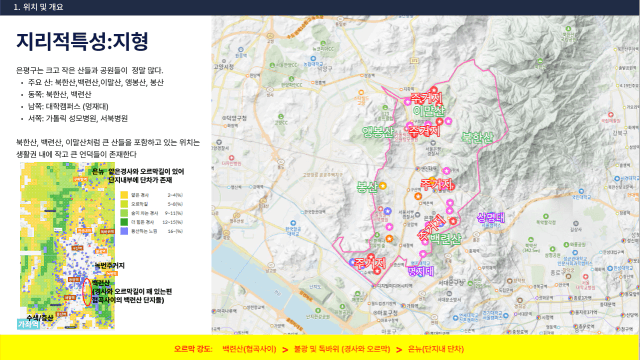The image size is (640, 360).
Task: Click the 지리적특성:지형 slide title
Action: (x=82, y=41)
